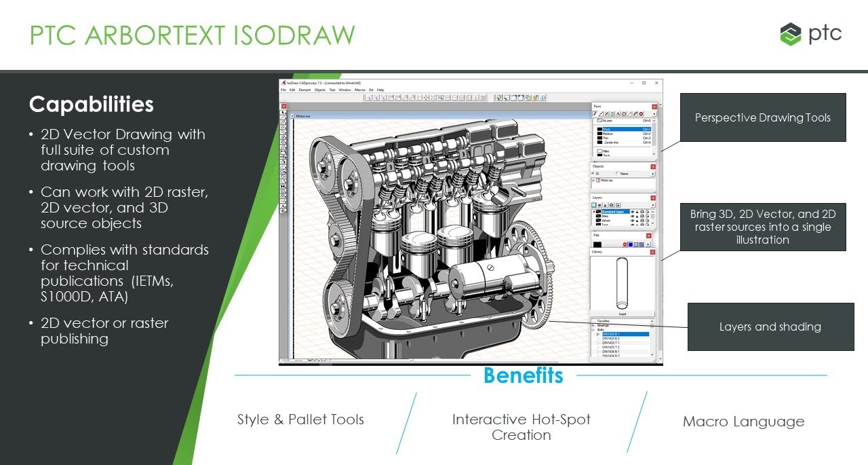Select the pen tool in the Pens panel
The width and height of the screenshot is (868, 465).
595,113
